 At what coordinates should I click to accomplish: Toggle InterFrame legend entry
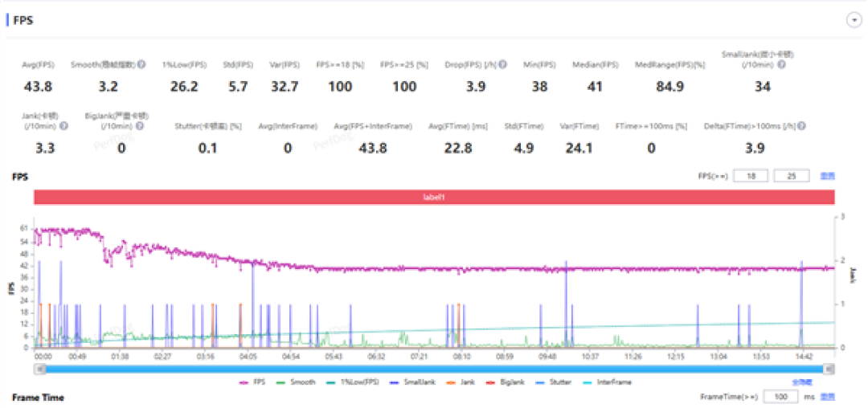tap(608, 382)
